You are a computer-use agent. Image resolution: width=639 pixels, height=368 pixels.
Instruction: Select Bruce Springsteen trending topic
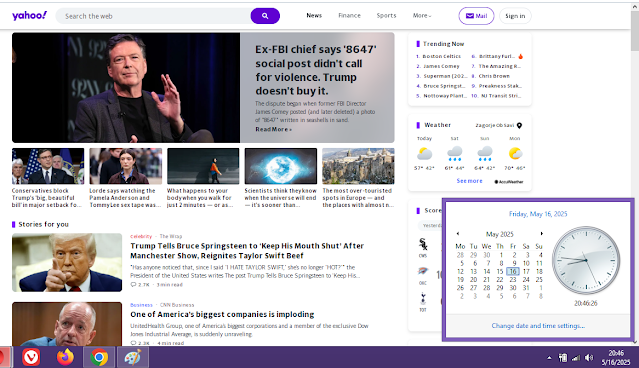click(444, 86)
